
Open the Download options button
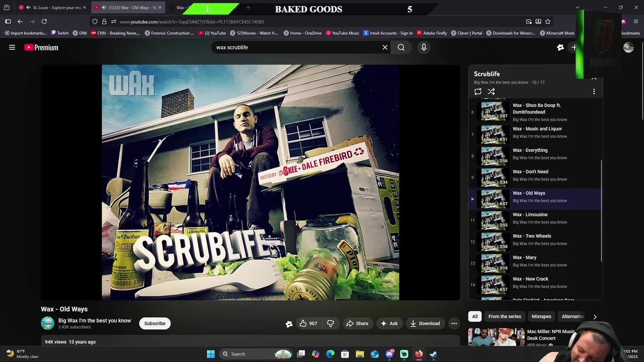click(425, 324)
